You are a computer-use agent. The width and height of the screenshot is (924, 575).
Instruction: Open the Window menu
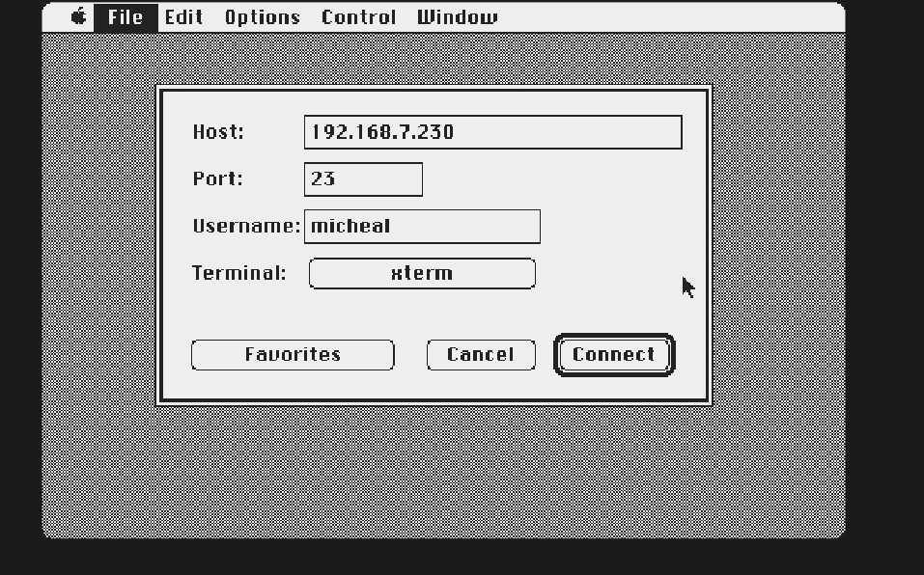click(457, 16)
